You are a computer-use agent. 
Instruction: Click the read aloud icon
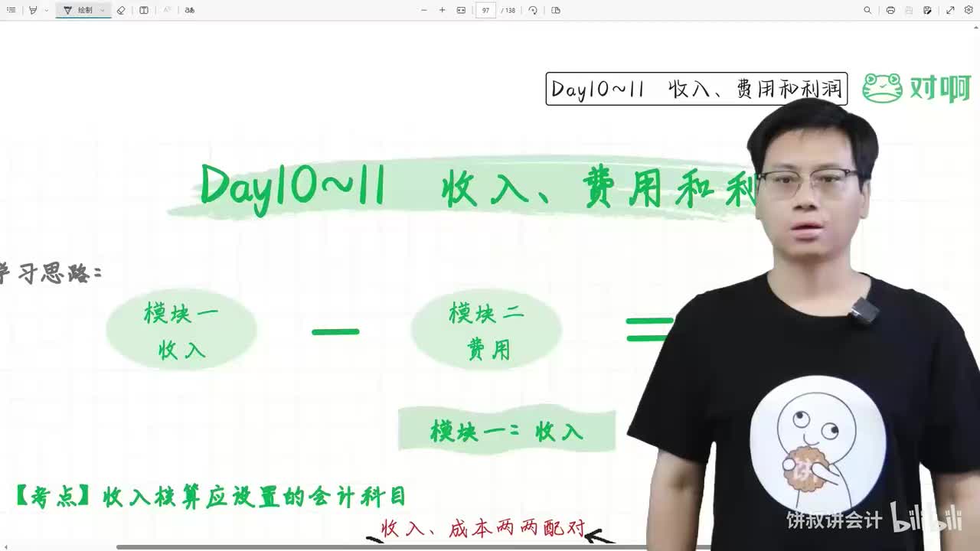click(x=167, y=10)
